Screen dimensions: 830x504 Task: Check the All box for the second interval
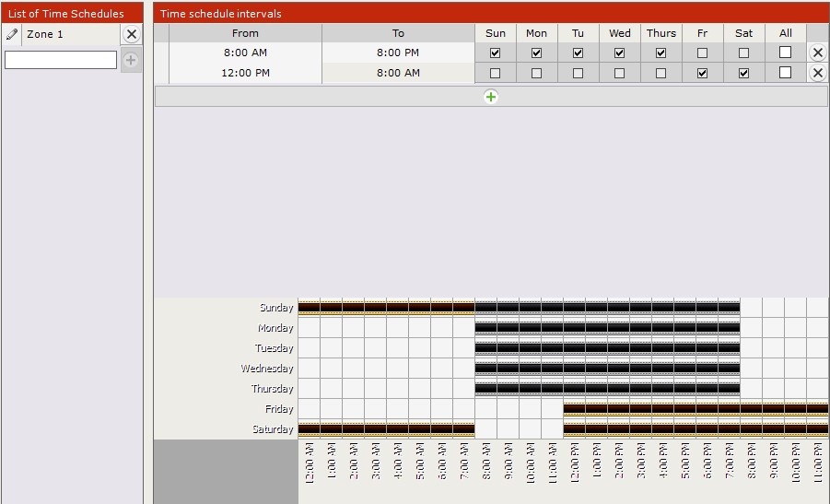(785, 73)
